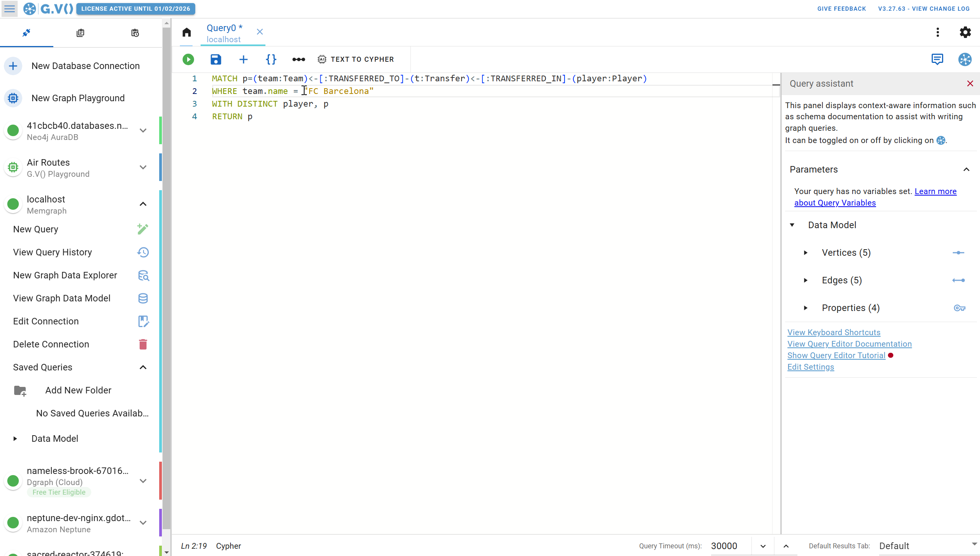Click New Graph Playground
Viewport: 980px width, 556px height.
(x=81, y=98)
